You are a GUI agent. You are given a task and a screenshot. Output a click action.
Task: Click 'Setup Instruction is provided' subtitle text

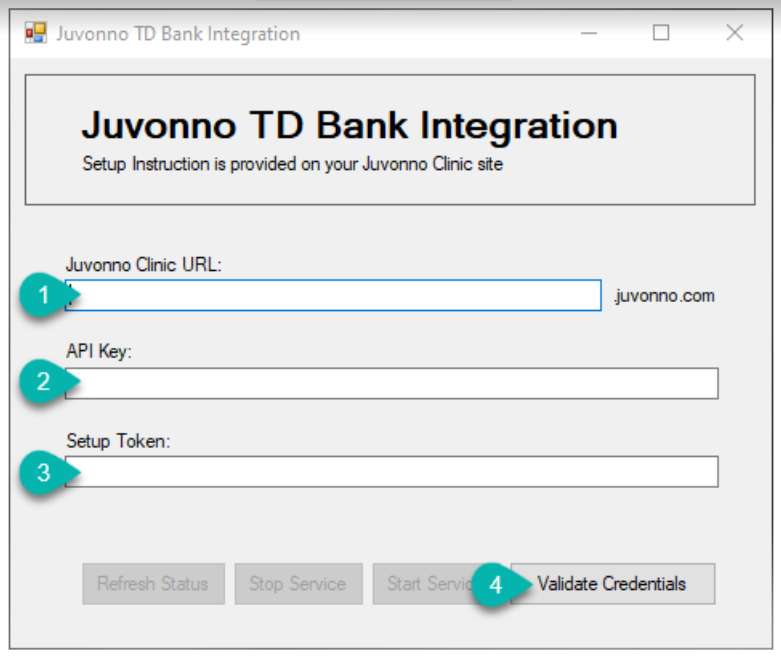click(x=292, y=164)
